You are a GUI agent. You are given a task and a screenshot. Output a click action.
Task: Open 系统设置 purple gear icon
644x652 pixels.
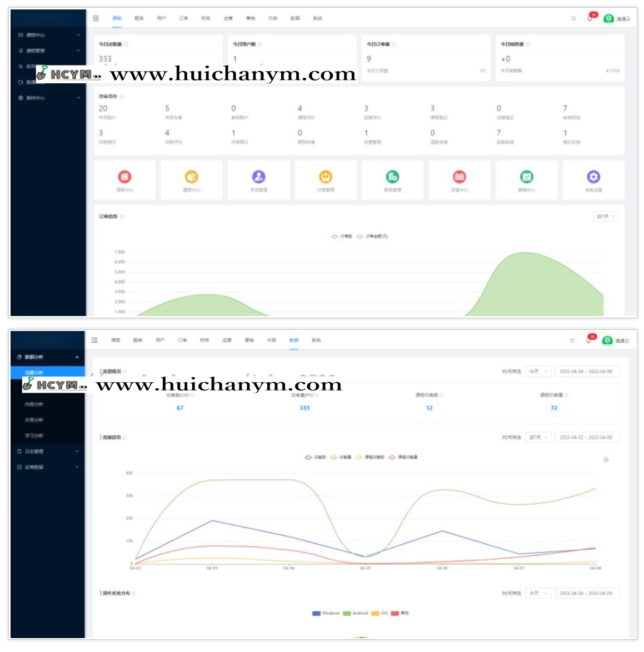593,177
